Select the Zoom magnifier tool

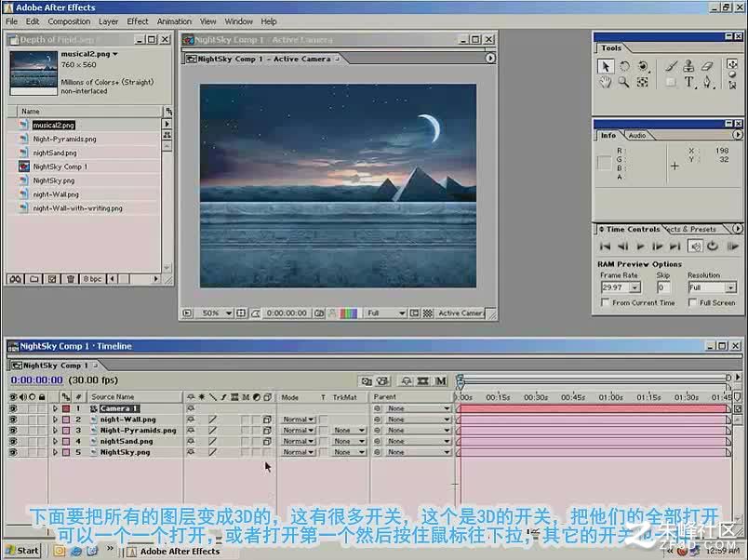click(623, 82)
